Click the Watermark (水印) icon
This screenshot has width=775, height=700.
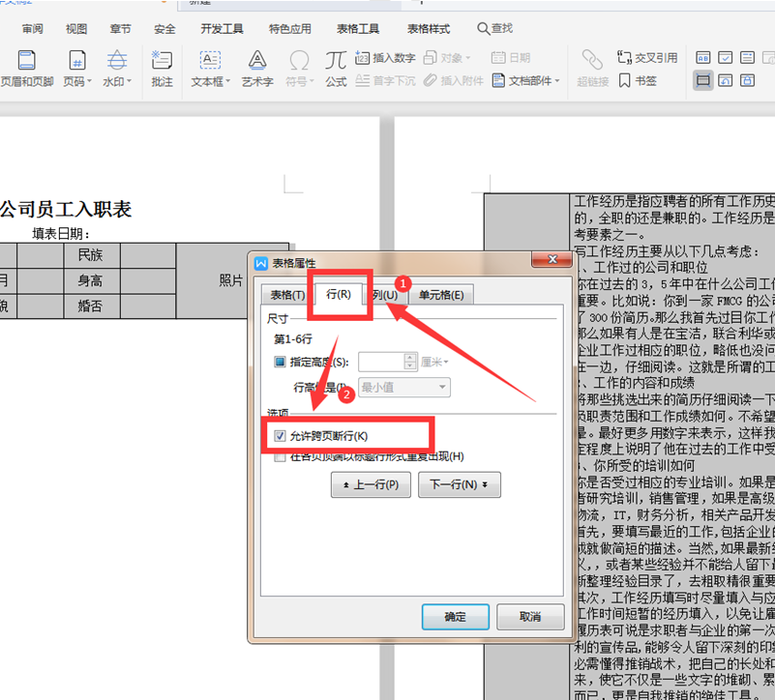coord(117,60)
